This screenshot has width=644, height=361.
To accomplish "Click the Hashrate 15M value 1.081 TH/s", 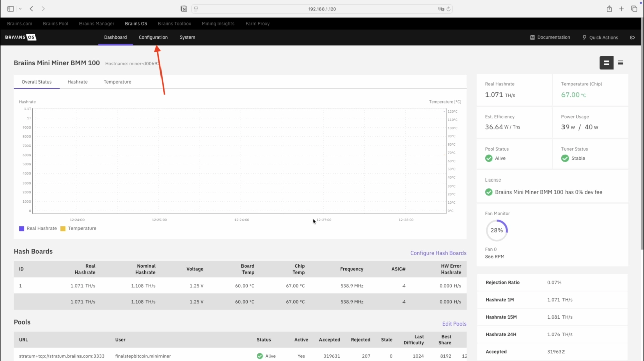I will 560,317.
